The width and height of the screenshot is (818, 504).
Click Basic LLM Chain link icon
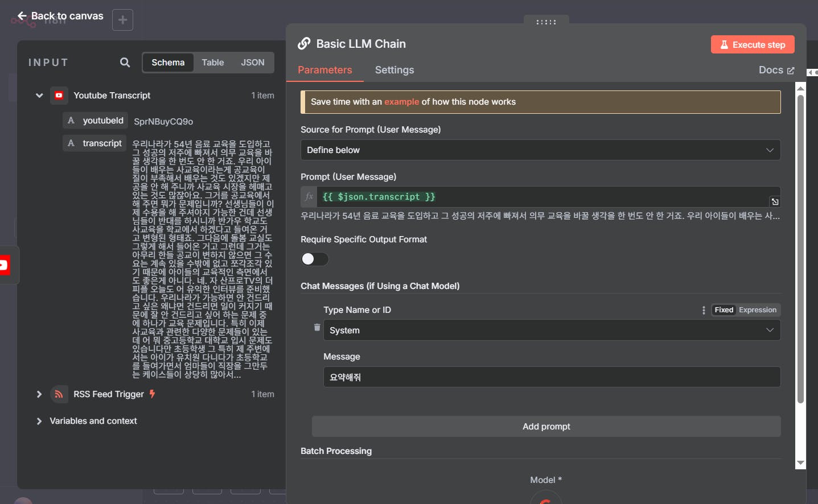(304, 44)
